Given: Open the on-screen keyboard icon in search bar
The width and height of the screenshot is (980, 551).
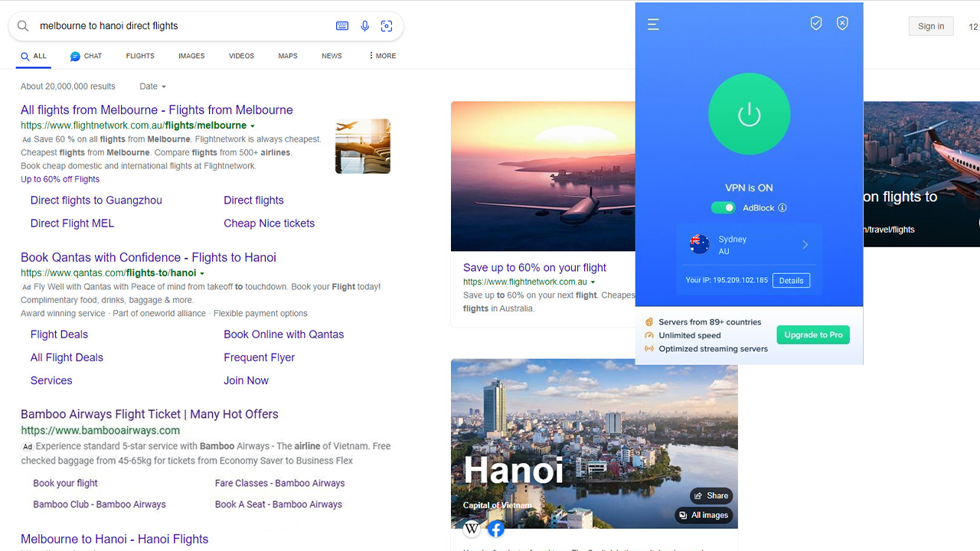Looking at the screenshot, I should [342, 26].
